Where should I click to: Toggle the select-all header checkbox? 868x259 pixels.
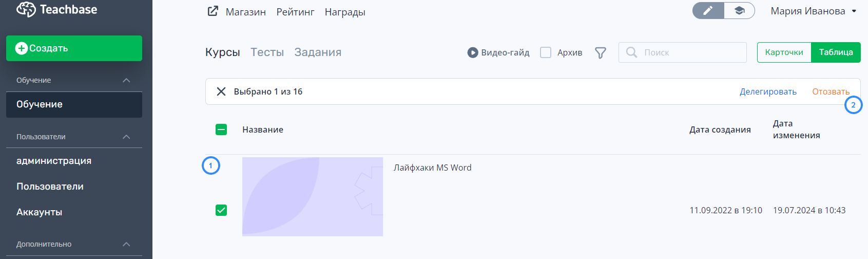[x=221, y=129]
